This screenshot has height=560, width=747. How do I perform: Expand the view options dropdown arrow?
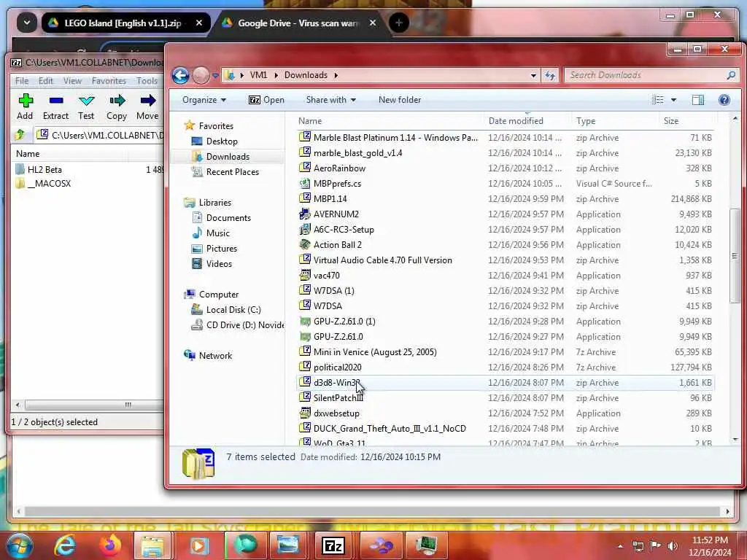[673, 100]
